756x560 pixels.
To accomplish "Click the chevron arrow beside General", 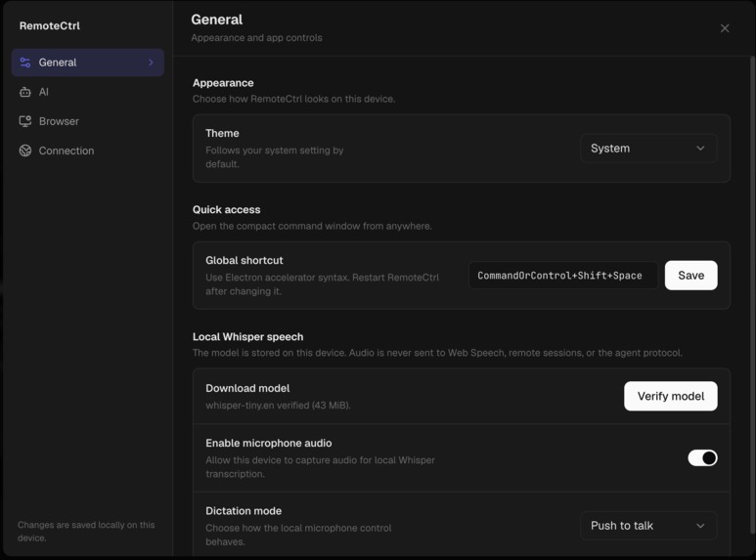I will [151, 63].
